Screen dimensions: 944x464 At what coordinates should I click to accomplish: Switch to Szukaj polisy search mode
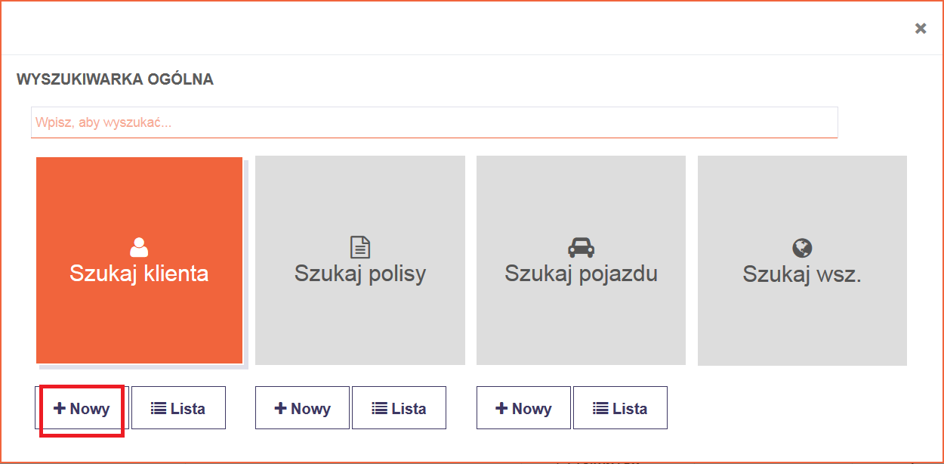(x=360, y=273)
